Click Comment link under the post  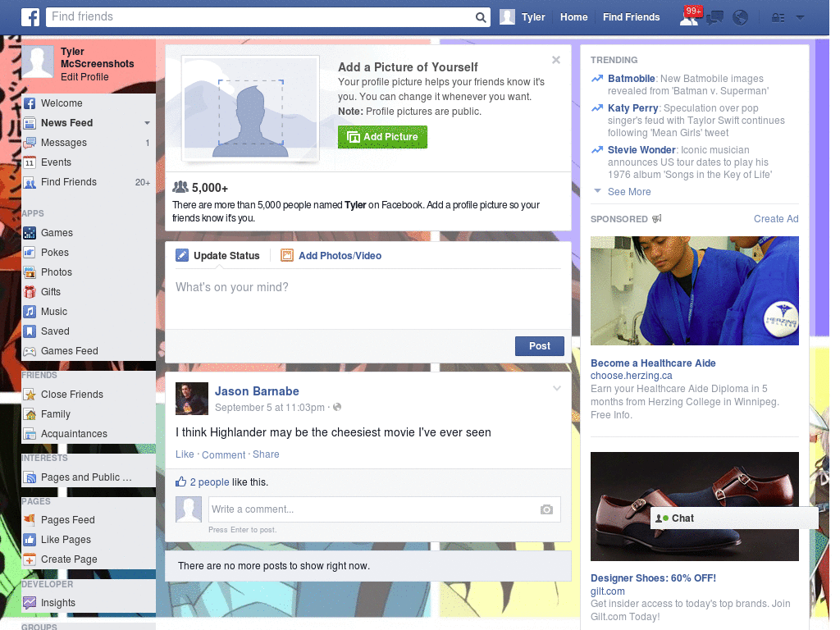pos(223,454)
